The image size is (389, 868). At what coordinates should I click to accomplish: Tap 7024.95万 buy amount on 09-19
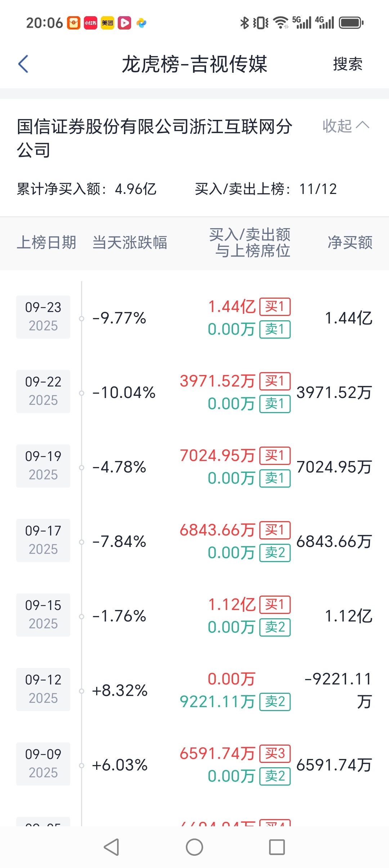(x=218, y=456)
